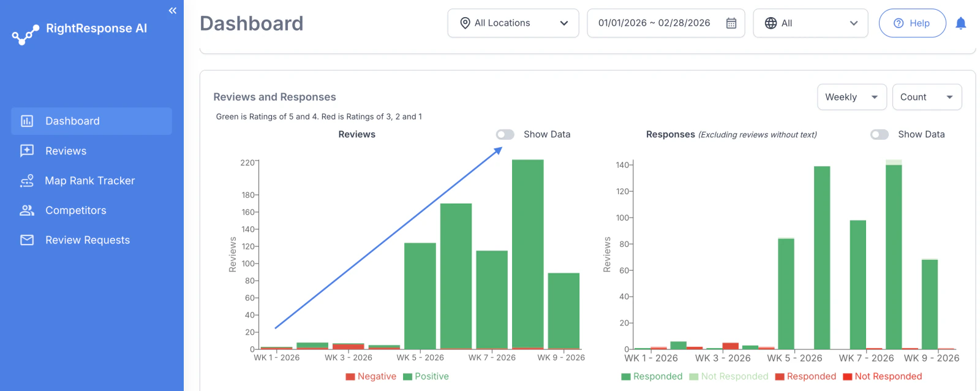Click the Reviews star-bubble icon in sidebar

27,151
